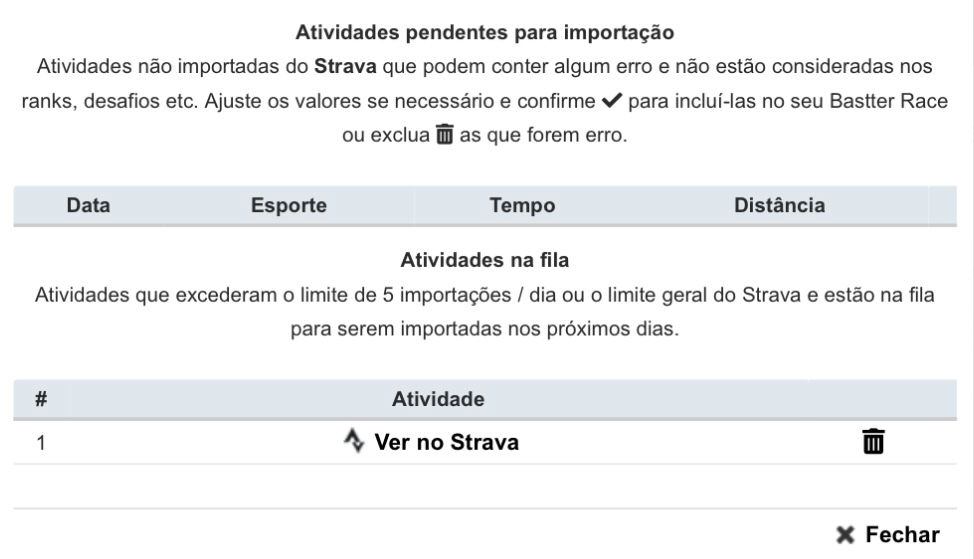Click the checkmark icon in the instructions
Screen dimensions: 974x559
tap(610, 102)
